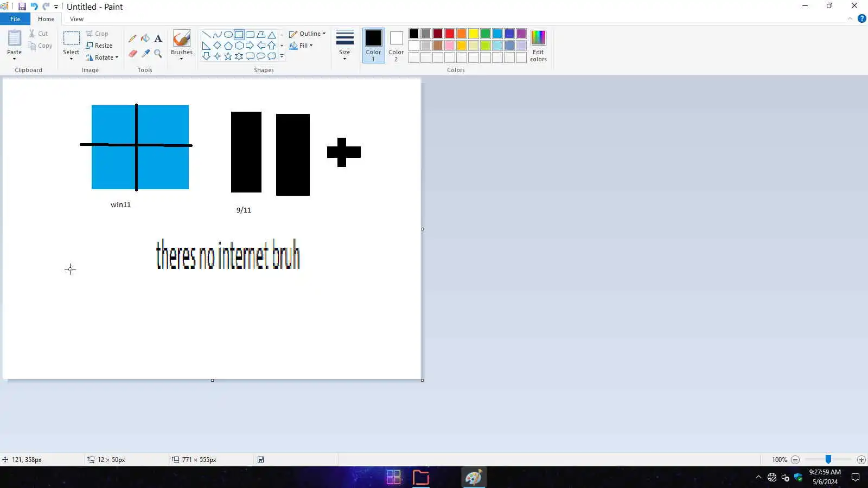Choose the Left arrow shape

(x=261, y=46)
